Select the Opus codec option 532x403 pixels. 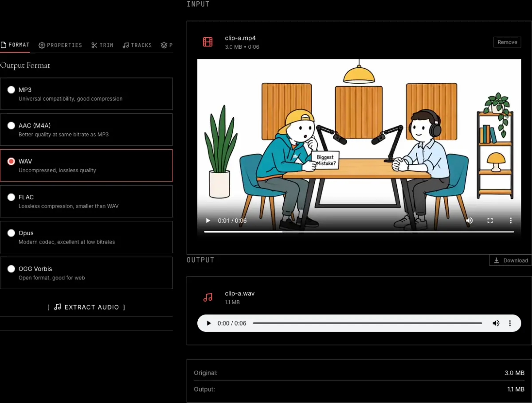(x=86, y=237)
